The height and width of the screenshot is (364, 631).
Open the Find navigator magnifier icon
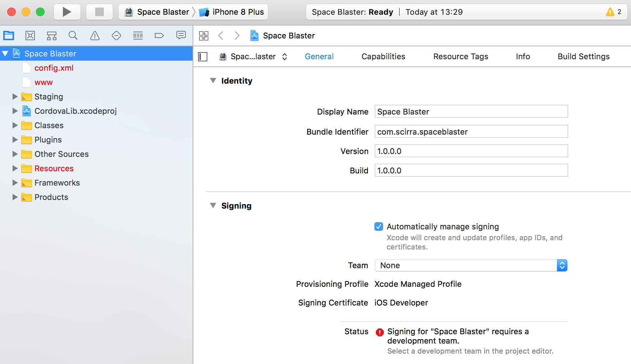pyautogui.click(x=73, y=36)
